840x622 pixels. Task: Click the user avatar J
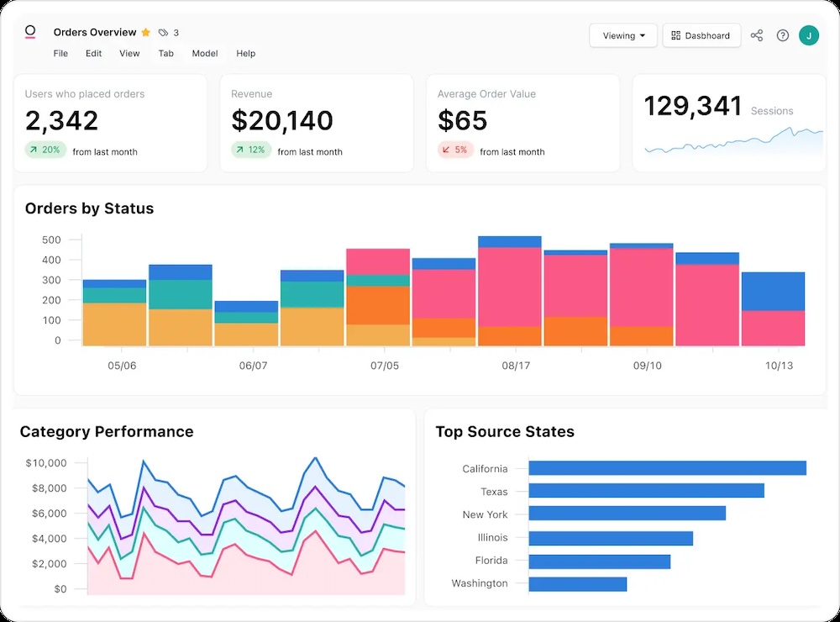click(809, 35)
